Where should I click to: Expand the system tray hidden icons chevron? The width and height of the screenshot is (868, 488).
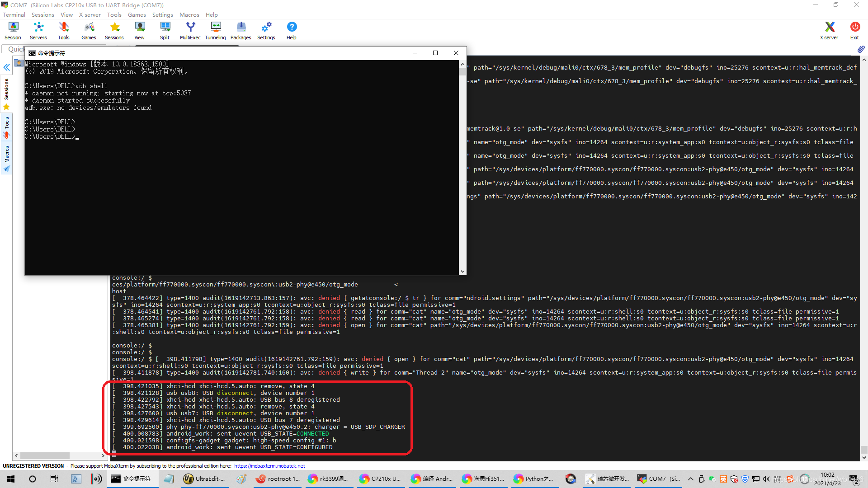point(690,479)
